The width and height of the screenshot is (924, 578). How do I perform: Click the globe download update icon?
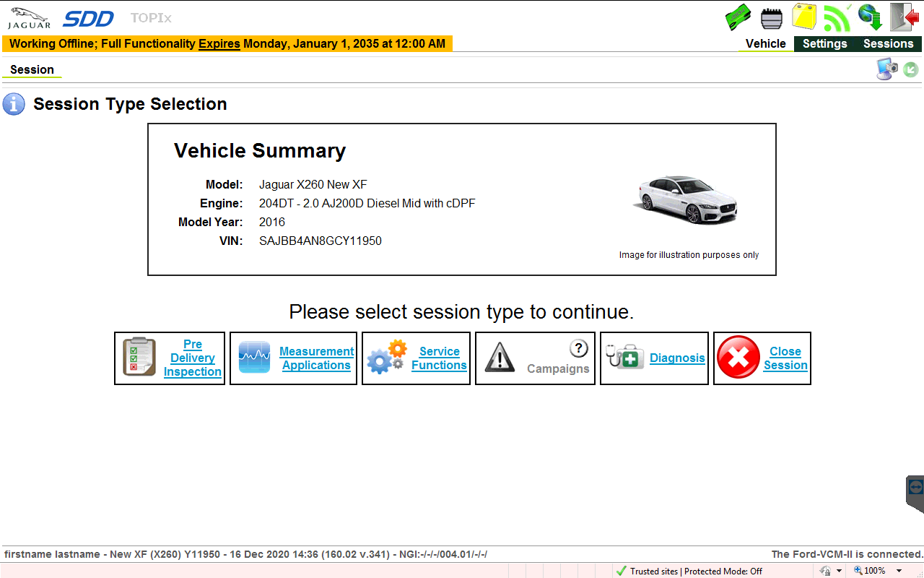point(871,17)
